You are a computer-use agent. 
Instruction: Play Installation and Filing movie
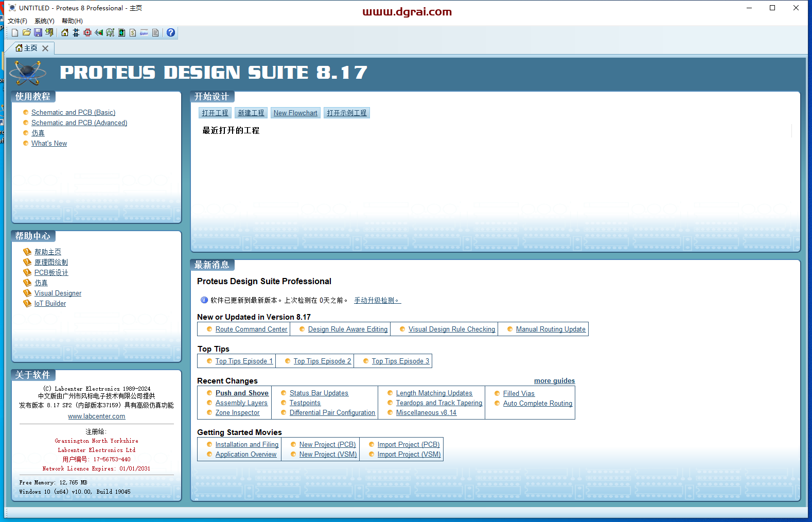[x=247, y=445]
